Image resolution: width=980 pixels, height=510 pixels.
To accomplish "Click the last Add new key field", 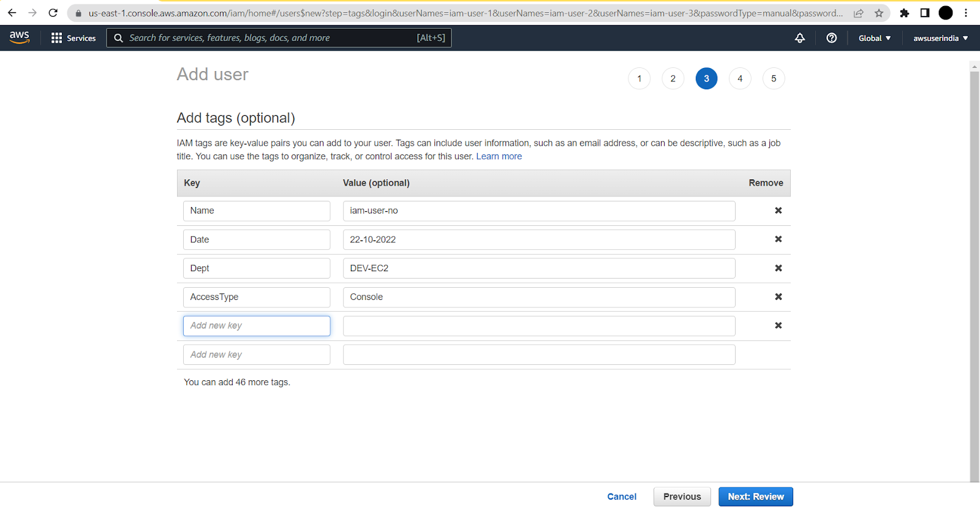I will tap(257, 354).
